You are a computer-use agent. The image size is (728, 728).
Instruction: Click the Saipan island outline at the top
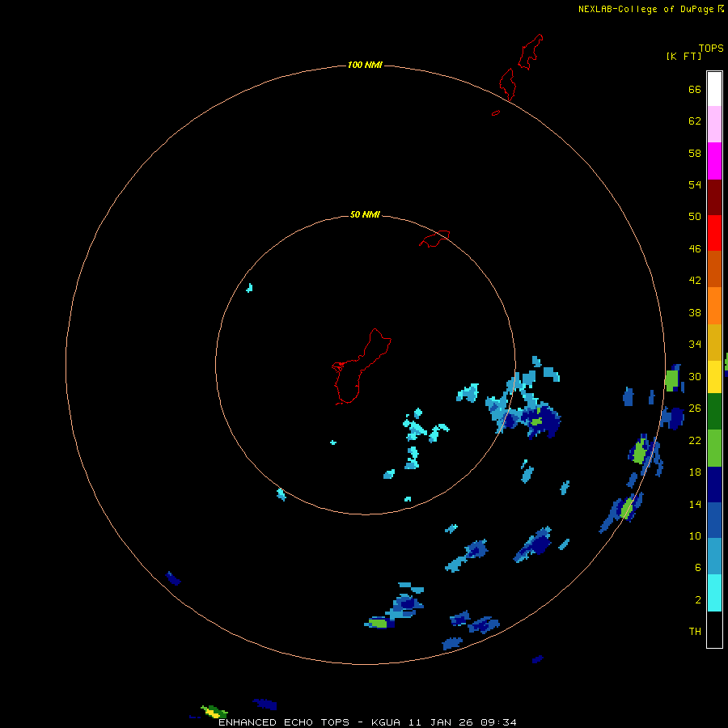tap(530, 52)
